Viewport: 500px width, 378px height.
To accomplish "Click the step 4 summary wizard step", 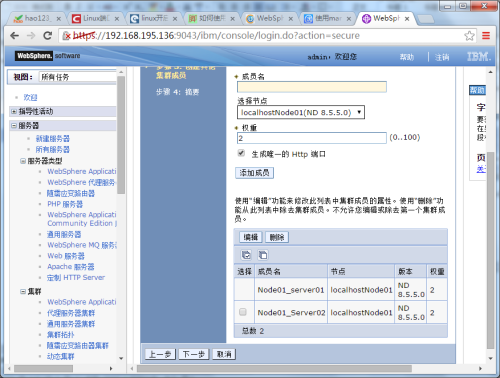I will pyautogui.click(x=177, y=92).
